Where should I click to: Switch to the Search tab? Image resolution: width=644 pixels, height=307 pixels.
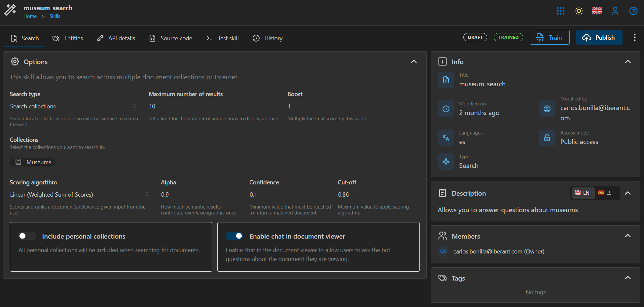click(x=24, y=38)
